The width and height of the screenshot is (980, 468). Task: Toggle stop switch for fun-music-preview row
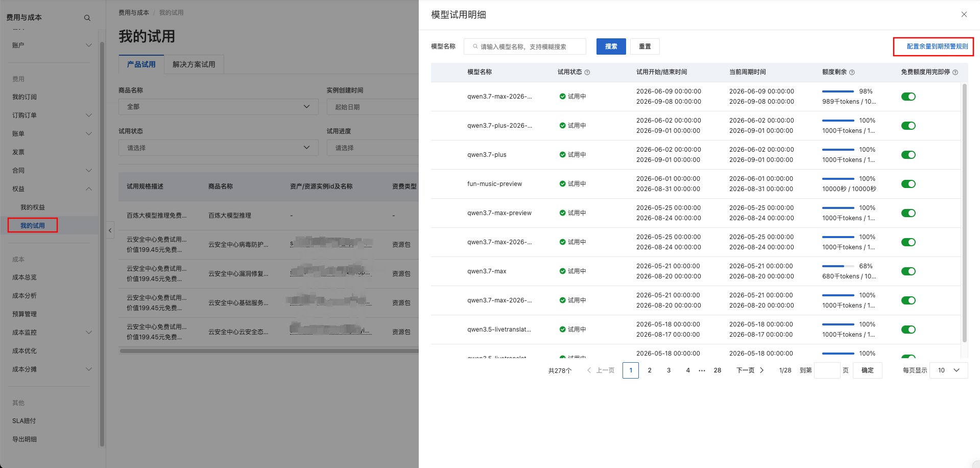[x=908, y=184]
